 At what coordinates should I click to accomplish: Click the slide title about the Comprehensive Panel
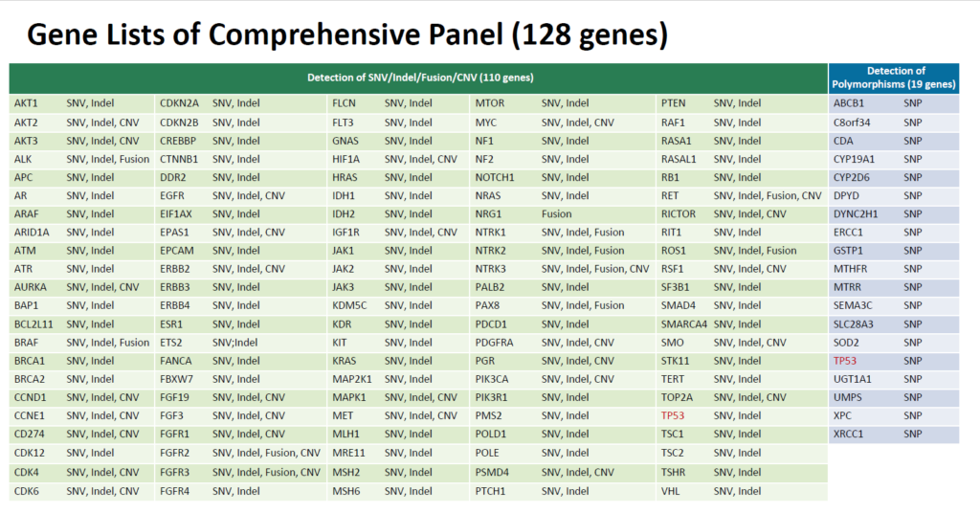[x=346, y=35]
